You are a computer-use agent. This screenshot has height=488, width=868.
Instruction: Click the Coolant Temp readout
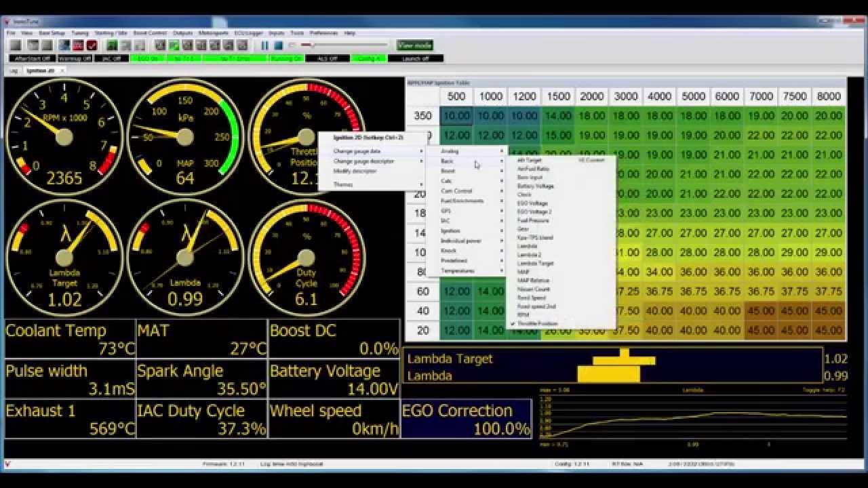point(70,339)
